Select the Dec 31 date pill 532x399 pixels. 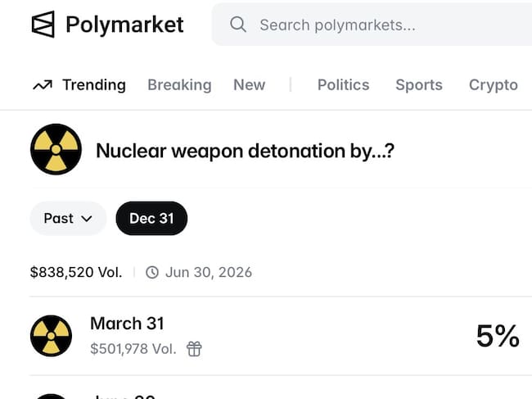(151, 219)
